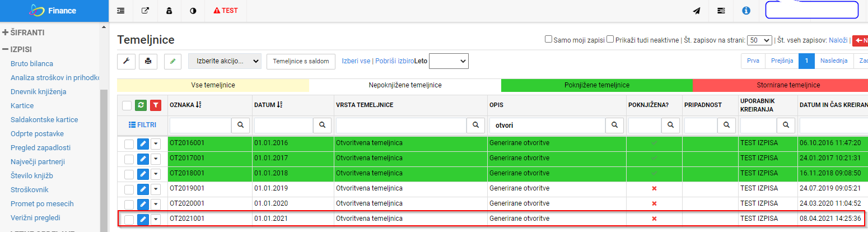
Task: Select checkbox for row OT2018001
Action: tap(129, 174)
